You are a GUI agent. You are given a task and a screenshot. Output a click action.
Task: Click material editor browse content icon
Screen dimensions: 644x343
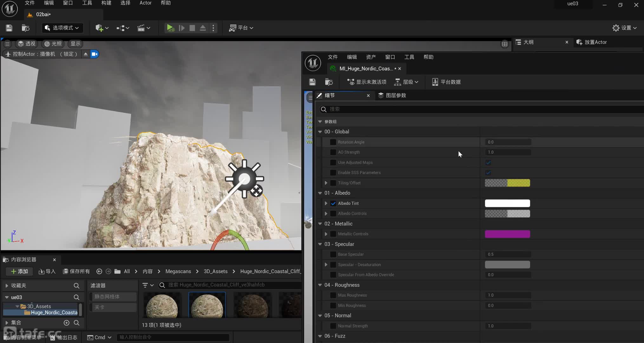(329, 82)
